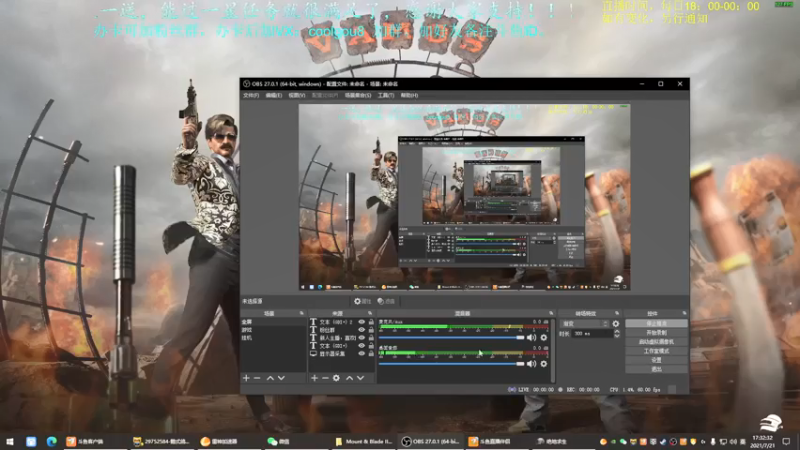Open the Windows Start menu
The height and width of the screenshot is (450, 800).
tap(10, 441)
